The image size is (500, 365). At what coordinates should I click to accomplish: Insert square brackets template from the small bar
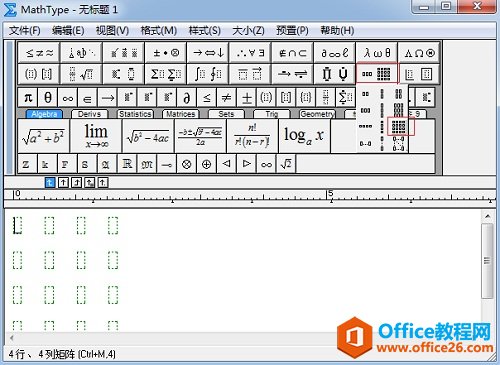[x=286, y=97]
